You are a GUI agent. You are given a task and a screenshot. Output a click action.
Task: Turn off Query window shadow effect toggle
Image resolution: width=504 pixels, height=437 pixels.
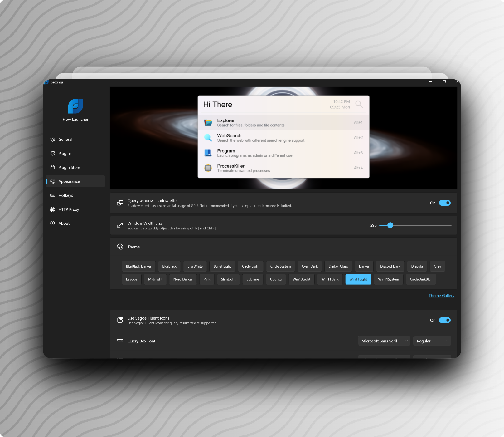pyautogui.click(x=445, y=203)
